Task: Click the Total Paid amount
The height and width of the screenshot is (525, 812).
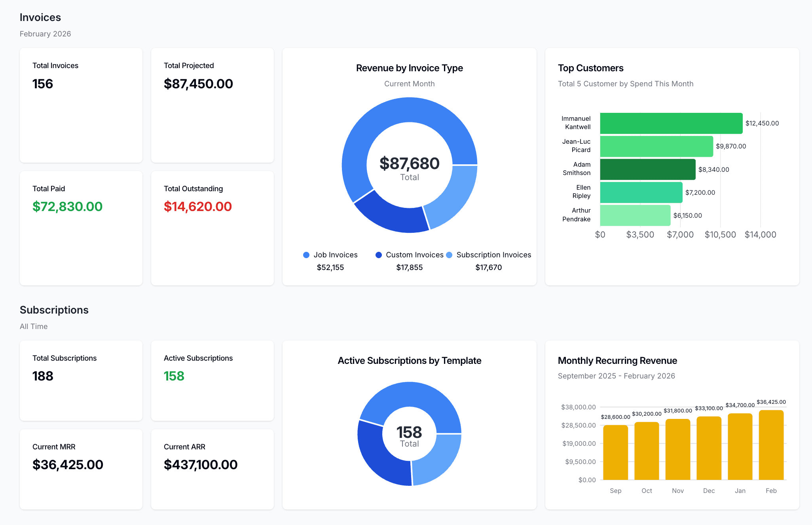Action: [67, 206]
